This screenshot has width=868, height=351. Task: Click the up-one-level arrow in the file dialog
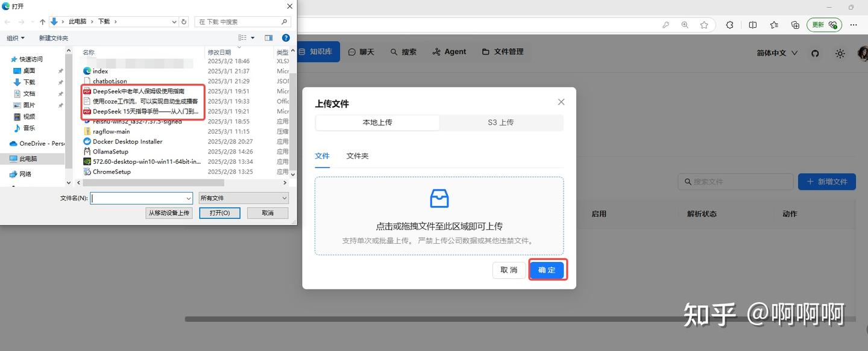click(42, 22)
